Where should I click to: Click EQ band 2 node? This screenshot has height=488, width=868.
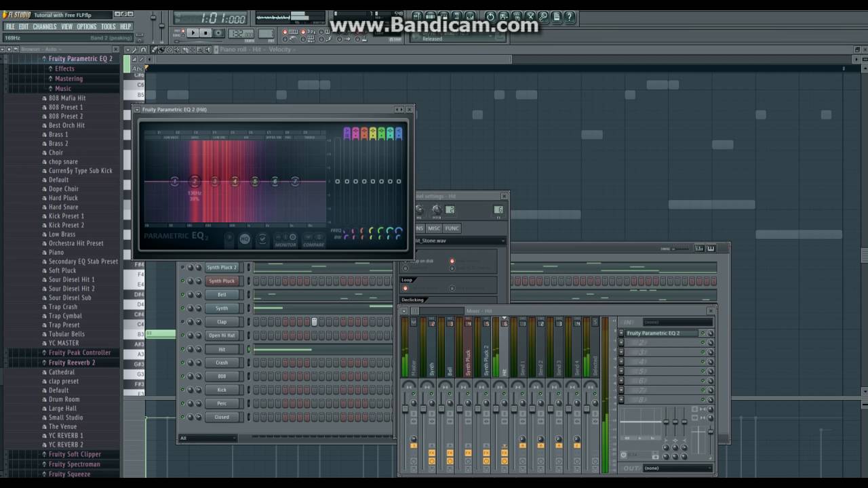click(x=195, y=181)
